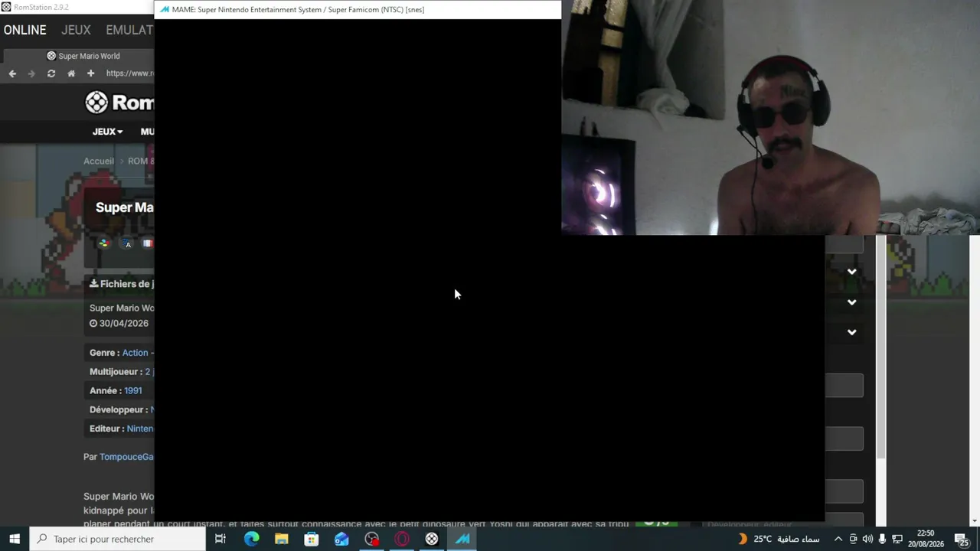Follow the Accueil breadcrumb link

point(99,161)
